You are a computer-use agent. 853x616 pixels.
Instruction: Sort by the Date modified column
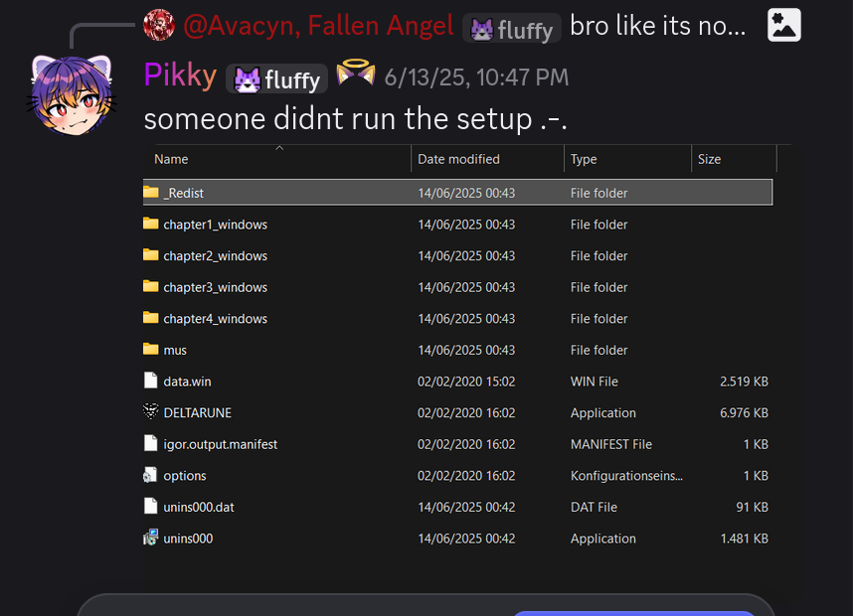pos(458,159)
